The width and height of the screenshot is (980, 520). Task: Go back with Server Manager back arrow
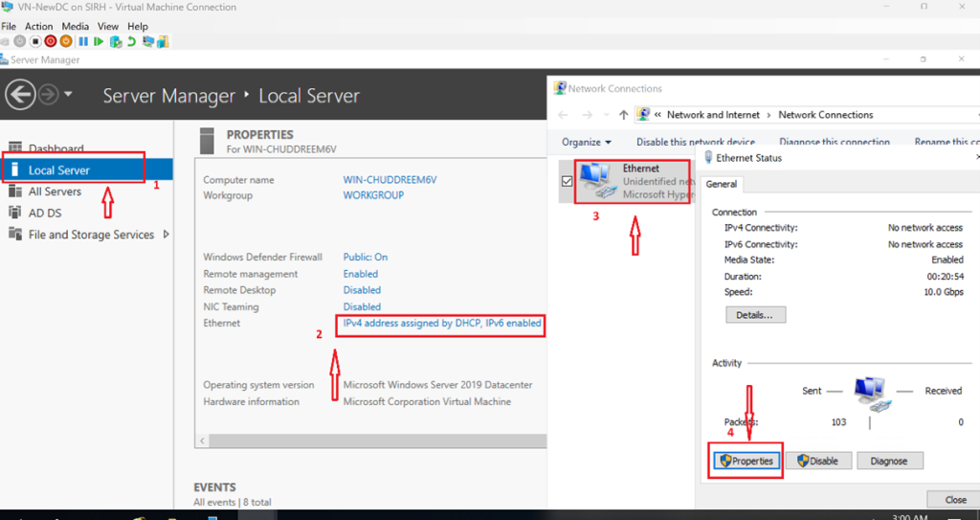20,95
